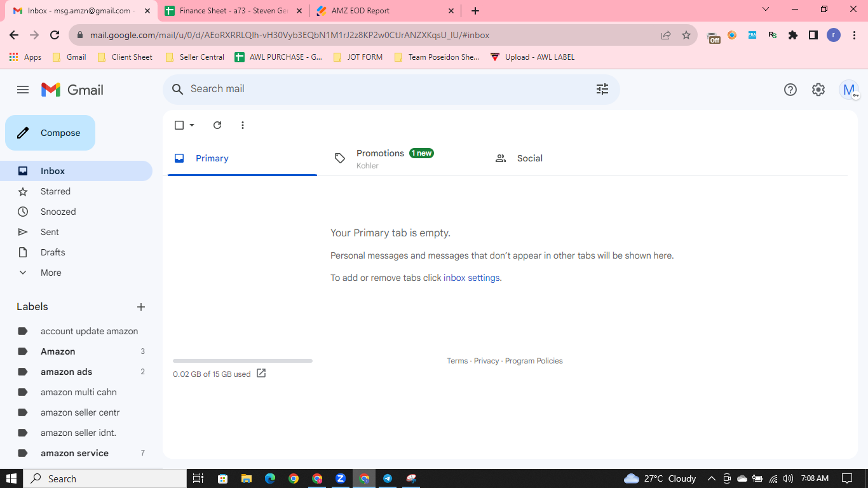Image resolution: width=868 pixels, height=488 pixels.
Task: Click the Program Policies link
Action: (534, 361)
